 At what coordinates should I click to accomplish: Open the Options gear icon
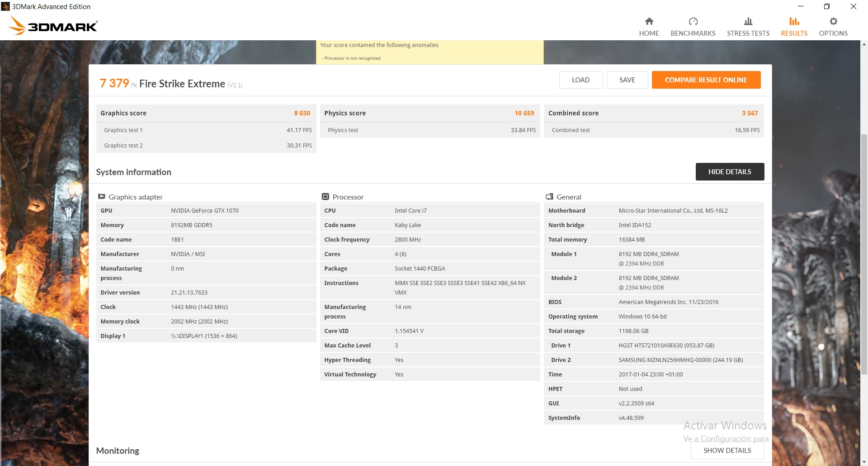[833, 21]
